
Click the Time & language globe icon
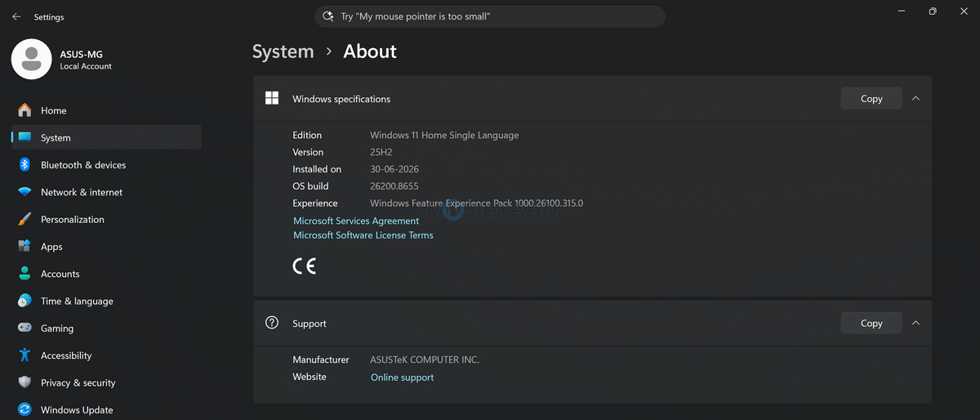click(24, 301)
